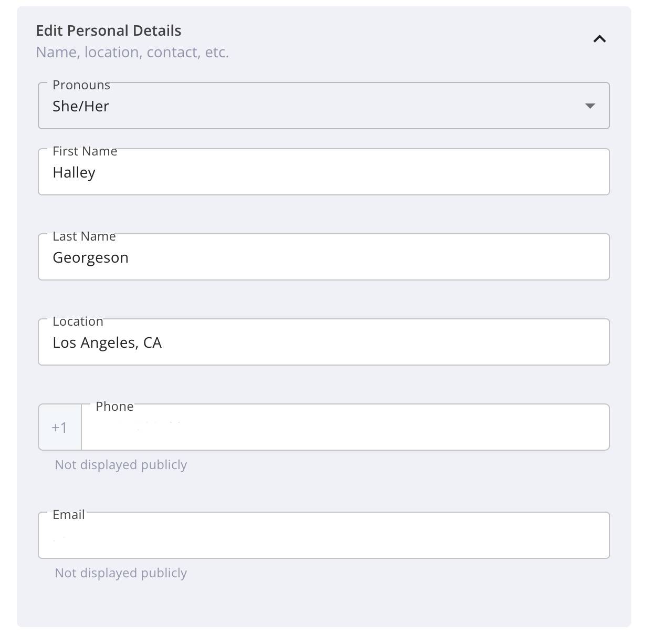Click the Location floating label
The image size is (648, 644).
(78, 321)
